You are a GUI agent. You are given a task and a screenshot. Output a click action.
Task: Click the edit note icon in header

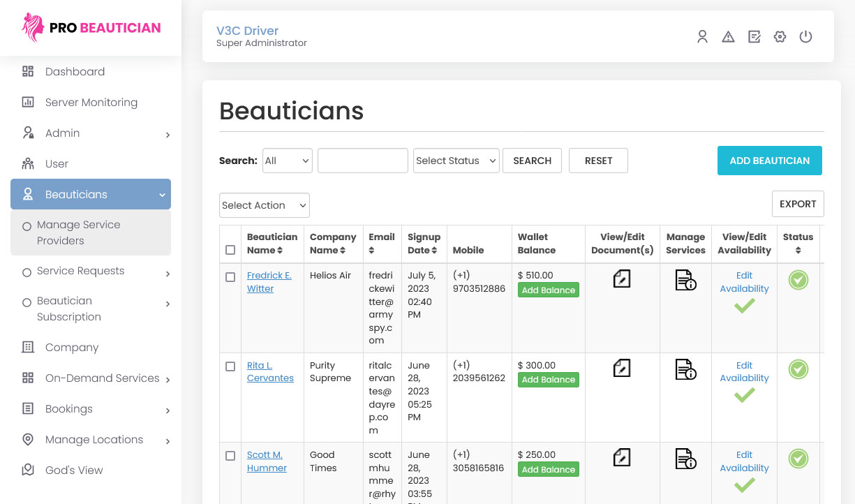754,37
